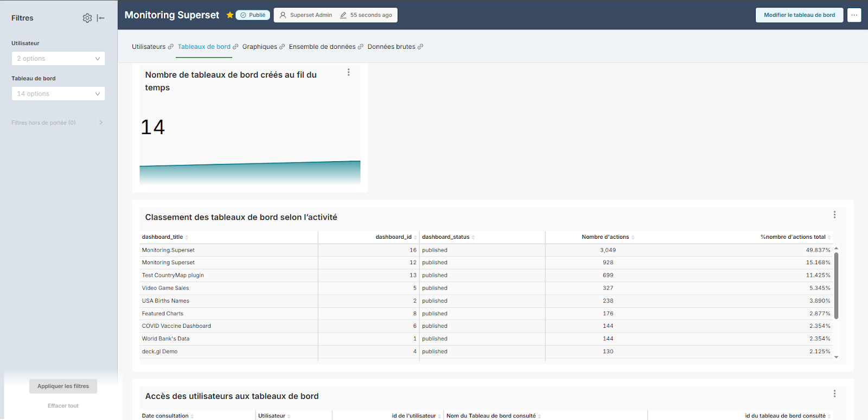Show the Données brutes tab

(391, 47)
